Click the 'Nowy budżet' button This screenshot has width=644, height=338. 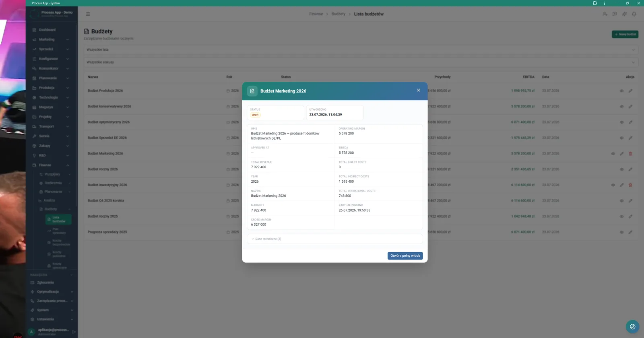[625, 34]
